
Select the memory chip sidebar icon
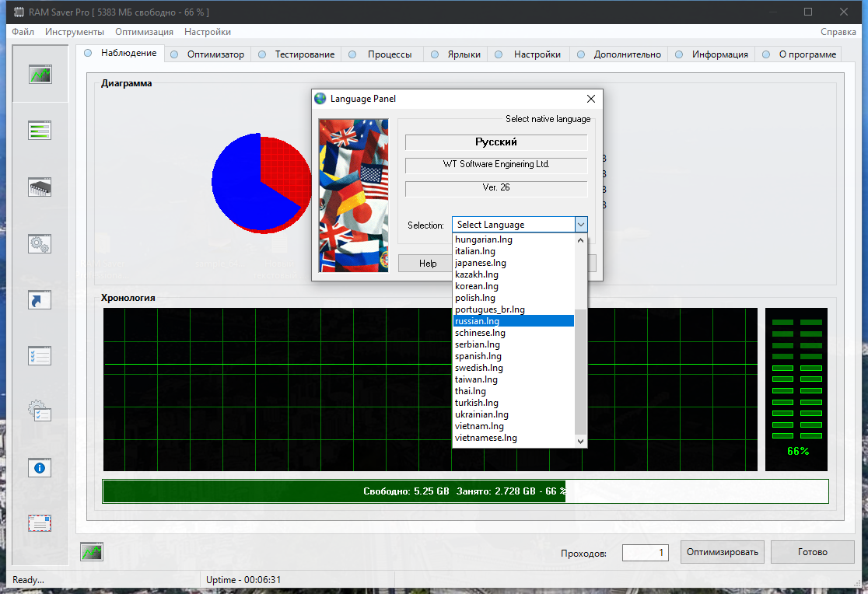[40, 187]
